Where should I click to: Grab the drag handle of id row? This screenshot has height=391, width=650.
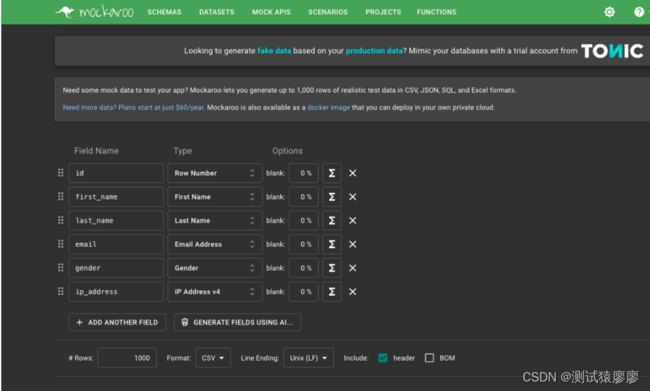click(x=61, y=173)
